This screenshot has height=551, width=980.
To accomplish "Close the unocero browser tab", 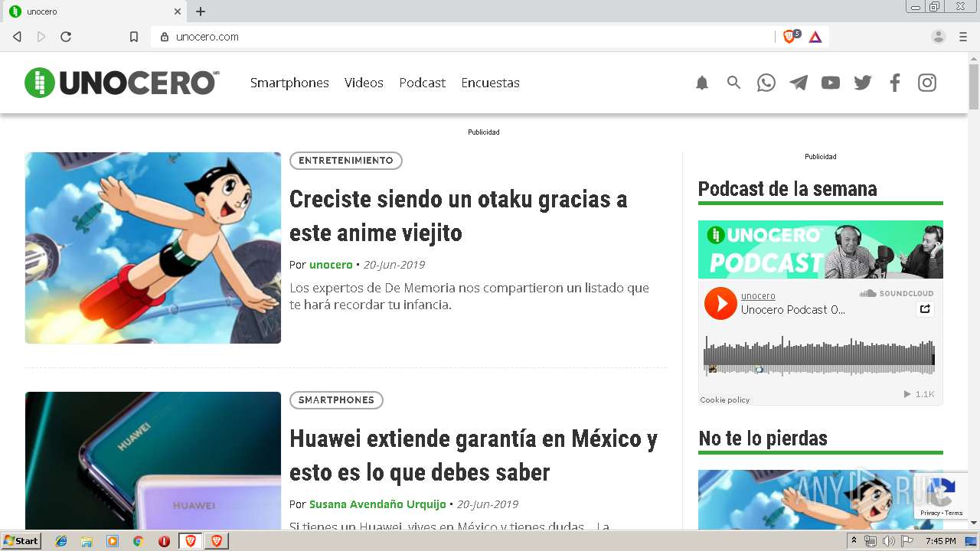I will point(178,11).
